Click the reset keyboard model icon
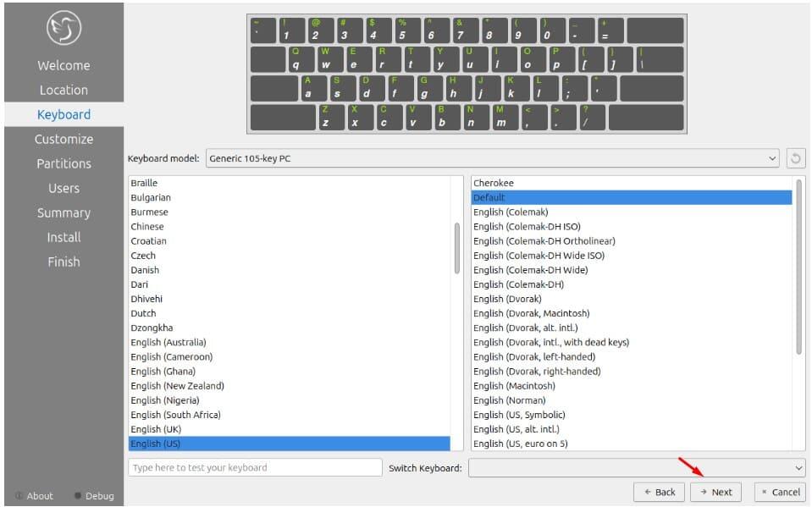Screen dimensions: 812x507 click(795, 158)
